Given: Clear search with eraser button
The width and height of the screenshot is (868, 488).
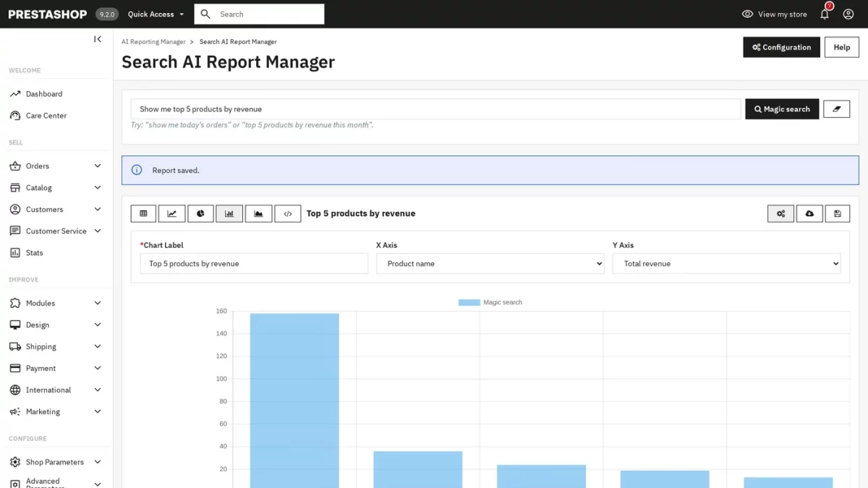Looking at the screenshot, I should (x=837, y=109).
